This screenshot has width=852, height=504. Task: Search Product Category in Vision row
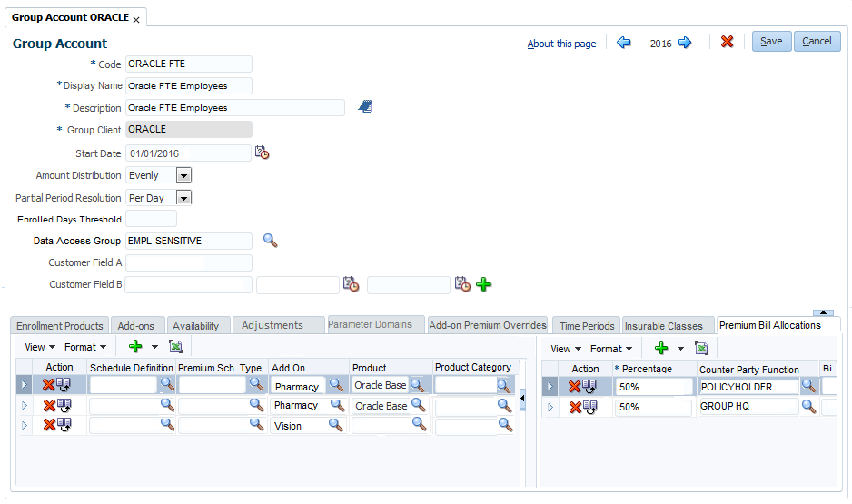pos(505,425)
